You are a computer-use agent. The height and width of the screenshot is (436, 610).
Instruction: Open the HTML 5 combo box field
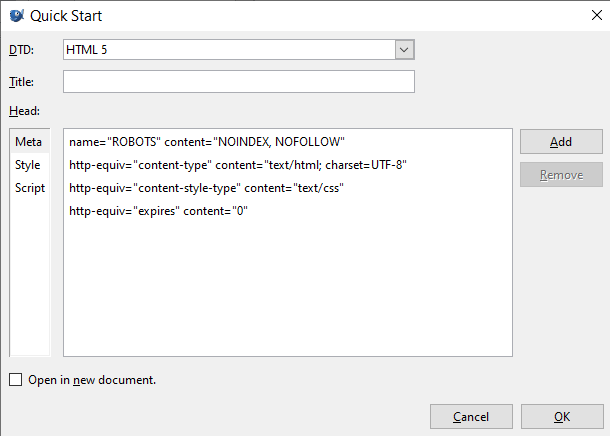click(228, 49)
